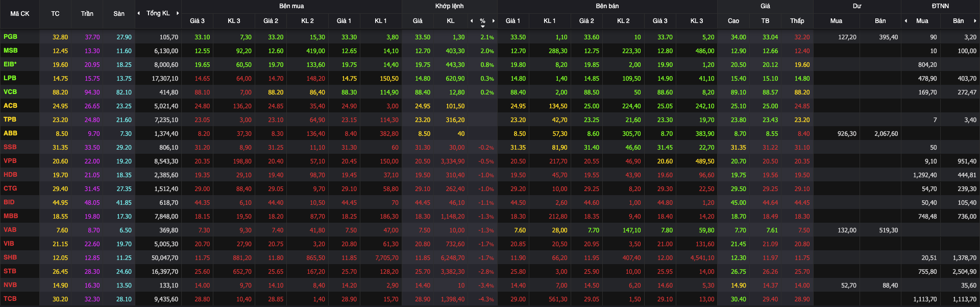Viewport: 980px width, 307px height.
Task: Click the Sàn column header
Action: pos(119,14)
